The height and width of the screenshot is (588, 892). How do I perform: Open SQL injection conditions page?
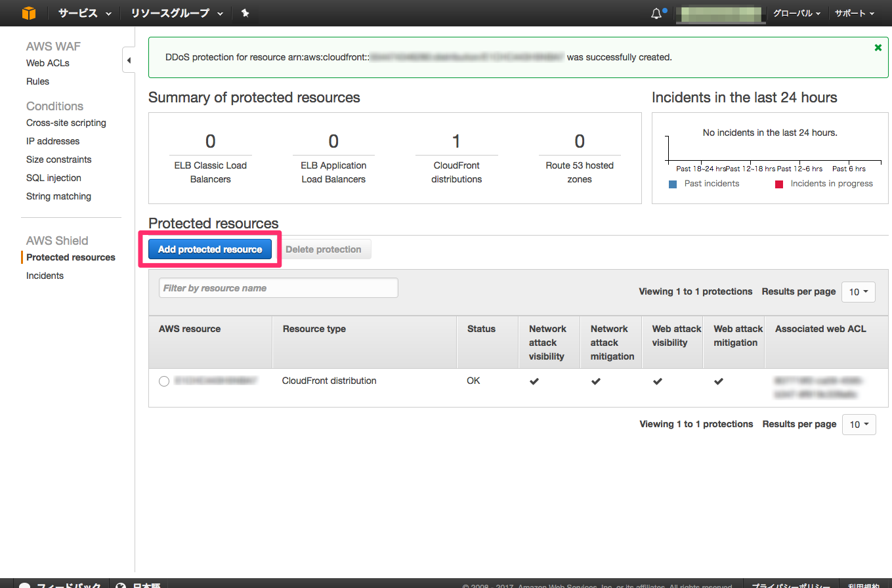click(54, 178)
